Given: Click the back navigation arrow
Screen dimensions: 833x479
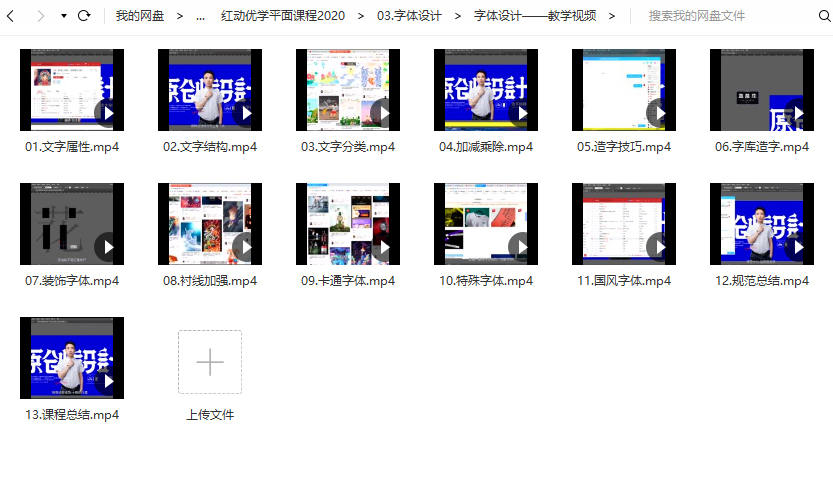Looking at the screenshot, I should [12, 16].
